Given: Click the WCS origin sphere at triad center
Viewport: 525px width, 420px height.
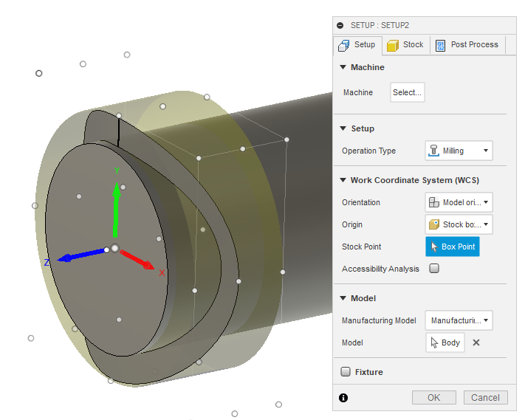Looking at the screenshot, I should [x=115, y=248].
